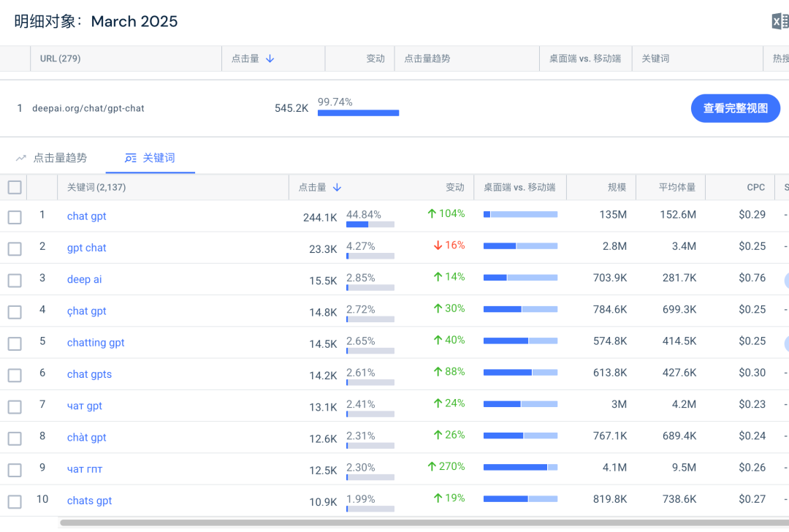Switch to the 关键词 tab
This screenshot has width=789, height=532.
coord(150,158)
